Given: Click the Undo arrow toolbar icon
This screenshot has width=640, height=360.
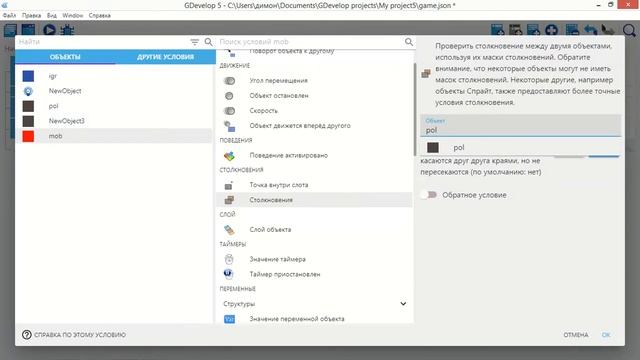Looking at the screenshot, I should coord(591,30).
